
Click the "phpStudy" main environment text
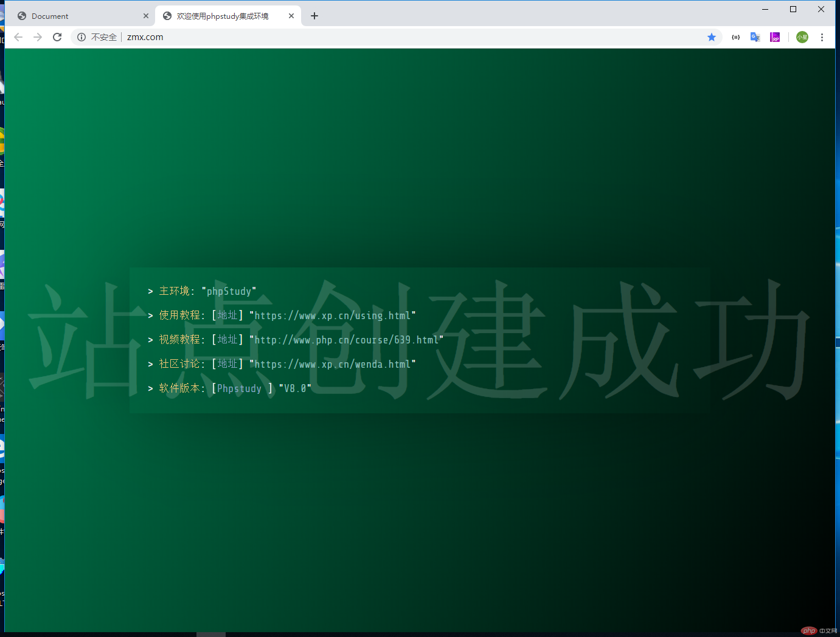pos(229,291)
